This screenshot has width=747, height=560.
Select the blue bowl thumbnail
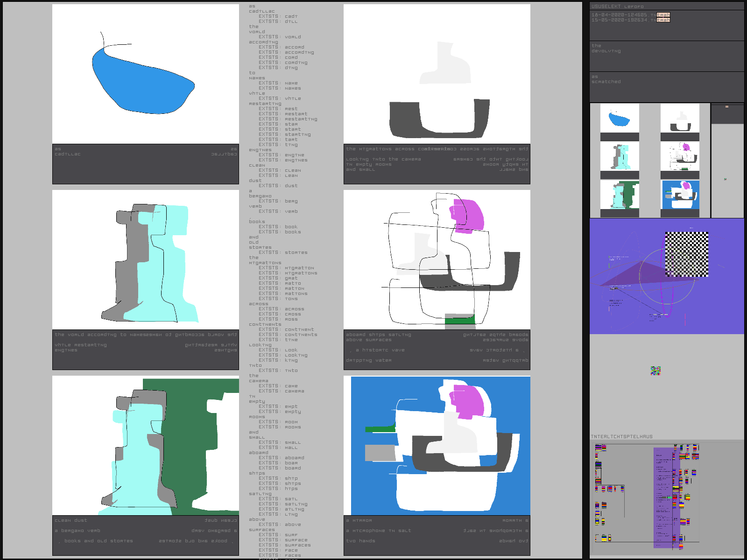620,119
